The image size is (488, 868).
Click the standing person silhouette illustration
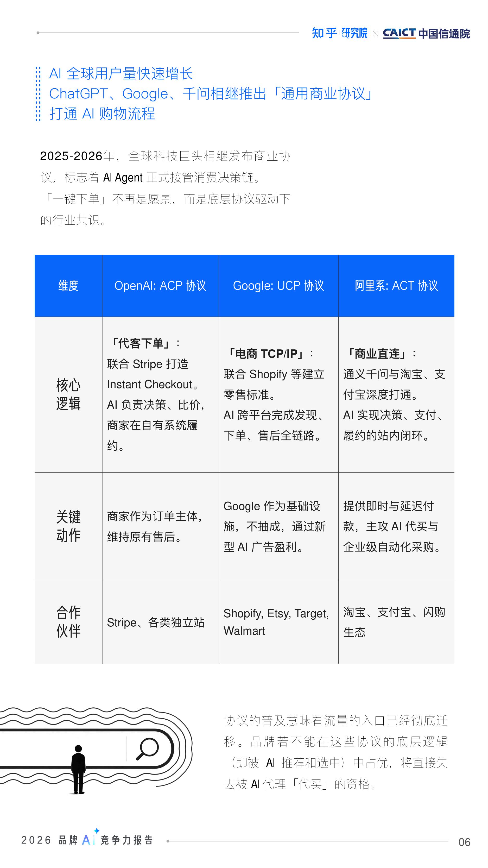point(78,769)
